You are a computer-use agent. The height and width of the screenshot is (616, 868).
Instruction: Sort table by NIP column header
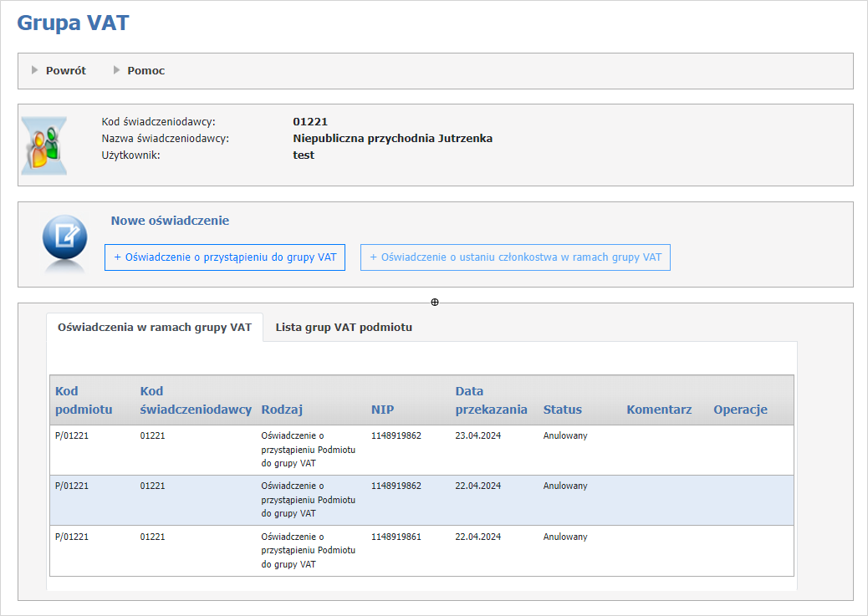point(382,410)
